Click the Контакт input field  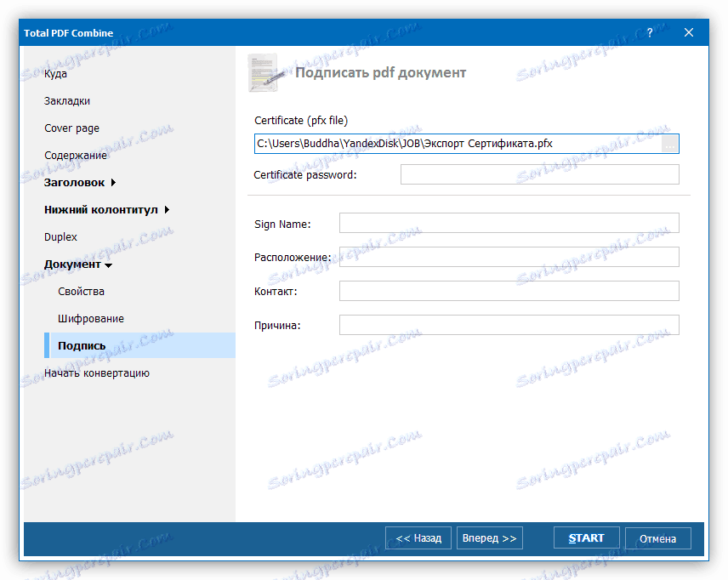[509, 291]
